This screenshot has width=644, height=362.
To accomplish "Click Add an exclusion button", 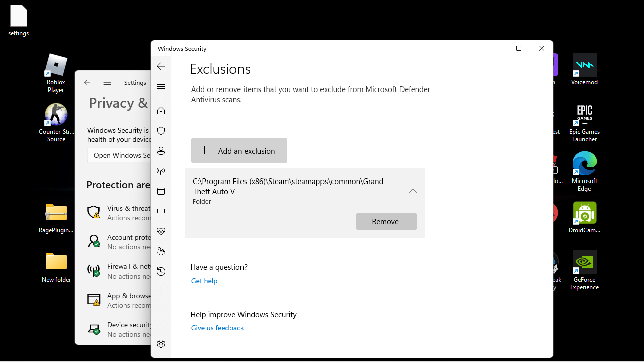I will click(239, 151).
